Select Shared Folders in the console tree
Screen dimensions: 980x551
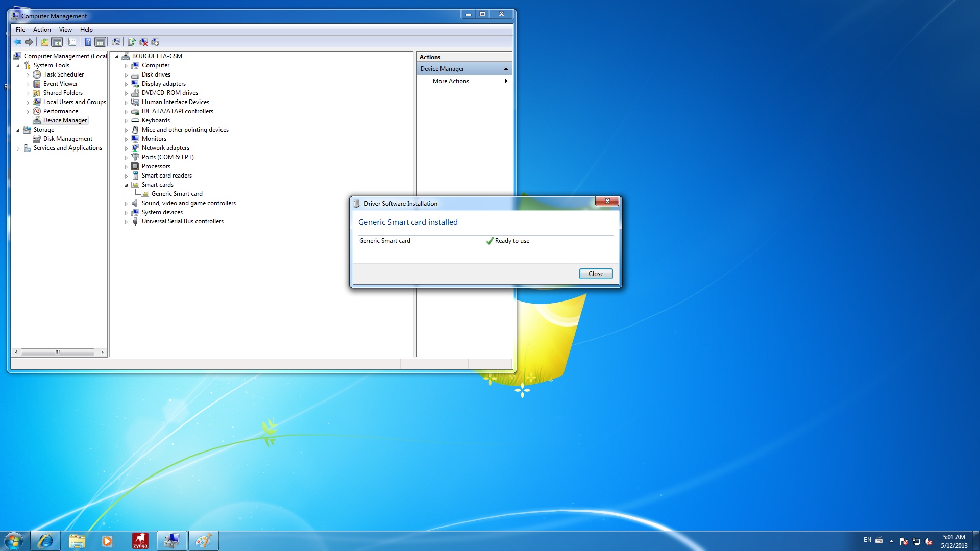[x=63, y=93]
